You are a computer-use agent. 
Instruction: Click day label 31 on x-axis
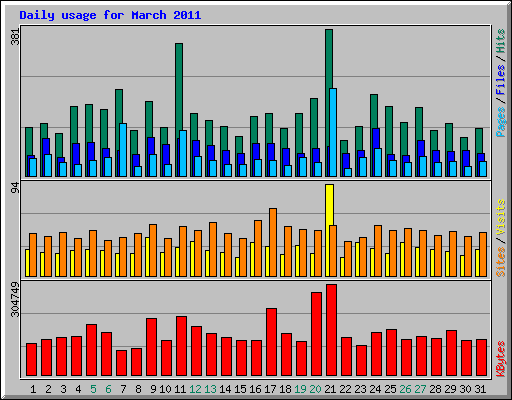(480, 389)
